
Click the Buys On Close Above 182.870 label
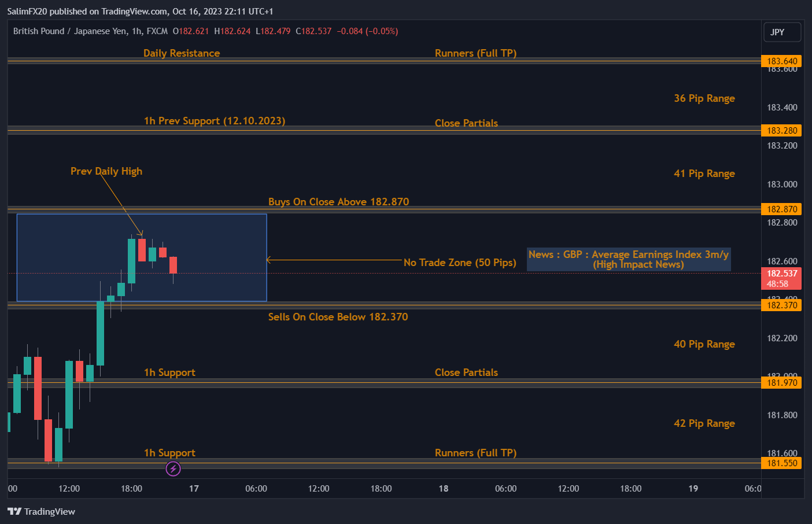[338, 201]
